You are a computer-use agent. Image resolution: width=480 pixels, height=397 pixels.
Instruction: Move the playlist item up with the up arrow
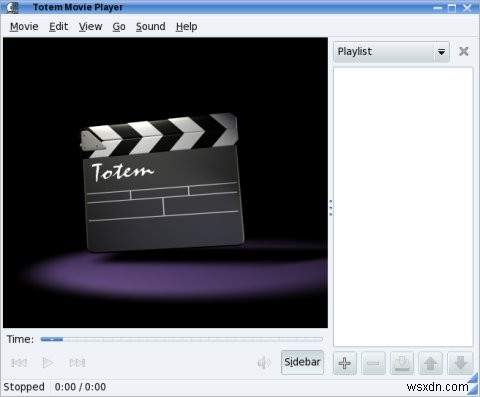pyautogui.click(x=431, y=363)
